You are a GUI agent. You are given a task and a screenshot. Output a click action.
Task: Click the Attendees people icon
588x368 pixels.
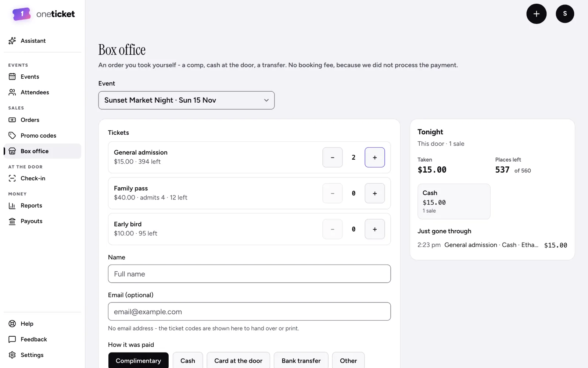coord(12,92)
